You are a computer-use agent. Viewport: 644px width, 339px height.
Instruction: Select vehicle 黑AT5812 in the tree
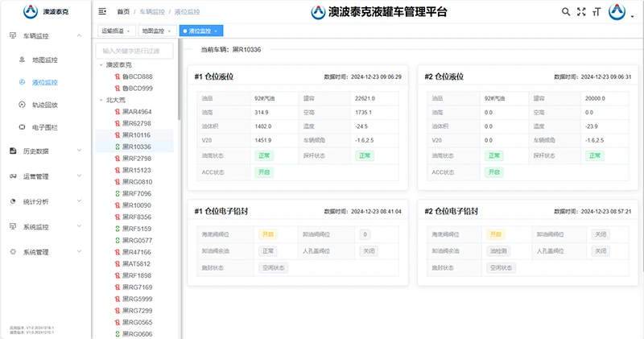pyautogui.click(x=136, y=264)
